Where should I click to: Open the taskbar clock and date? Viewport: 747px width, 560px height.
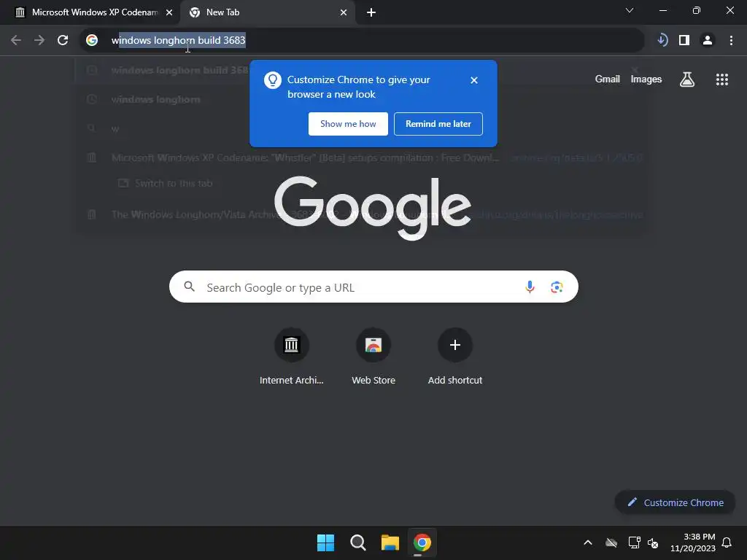pyautogui.click(x=693, y=542)
